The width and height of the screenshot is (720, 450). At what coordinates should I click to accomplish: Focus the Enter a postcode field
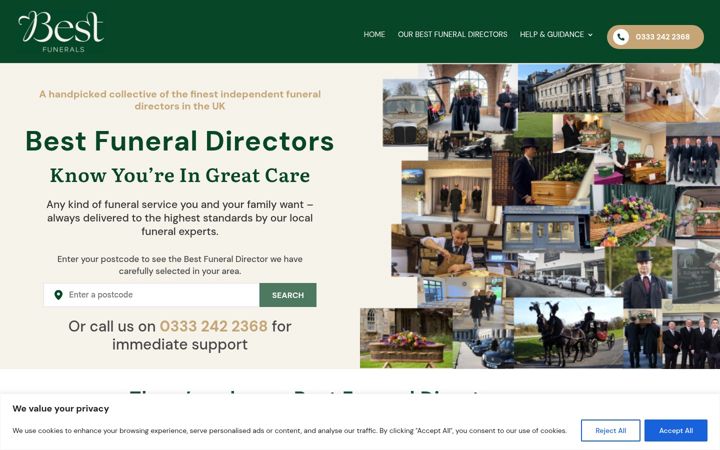tap(152, 295)
